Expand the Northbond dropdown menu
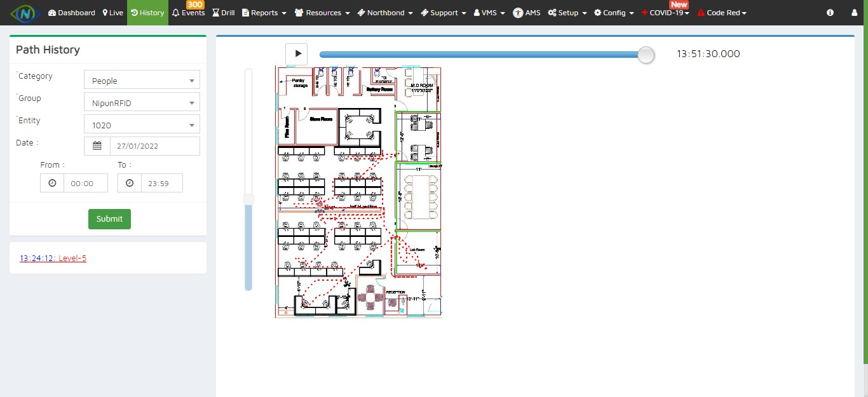The width and height of the screenshot is (868, 397). [x=385, y=13]
